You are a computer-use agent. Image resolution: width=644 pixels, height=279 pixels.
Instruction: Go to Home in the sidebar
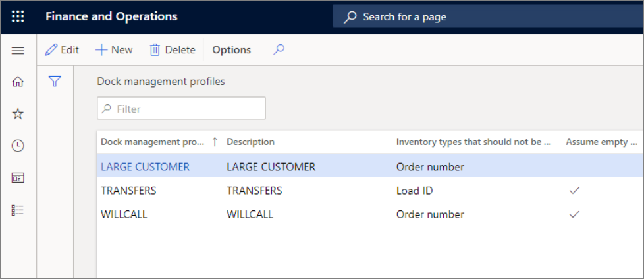(18, 82)
